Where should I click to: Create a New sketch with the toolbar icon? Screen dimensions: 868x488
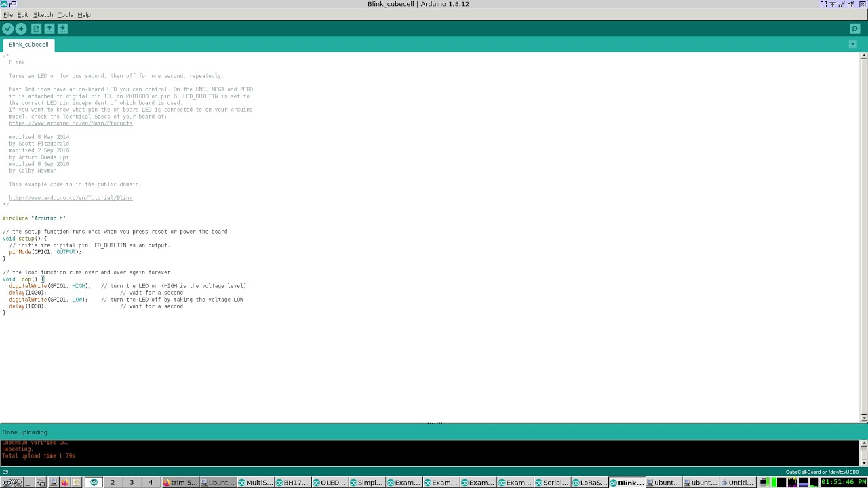pyautogui.click(x=36, y=28)
